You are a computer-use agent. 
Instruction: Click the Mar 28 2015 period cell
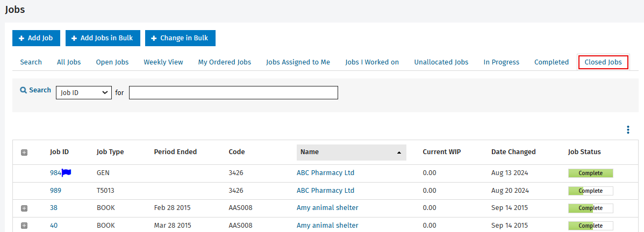[x=173, y=226]
